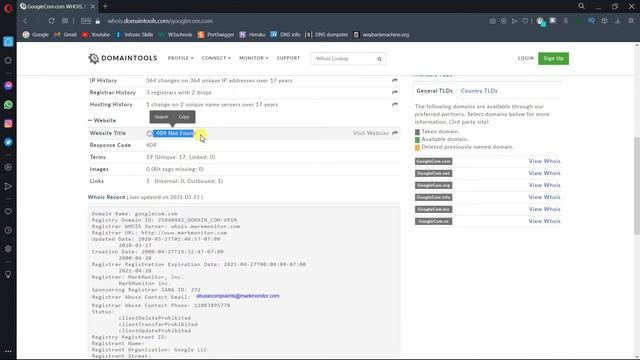640x360 pixels.
Task: Open downloads icon in toolbar
Action: coord(618,21)
